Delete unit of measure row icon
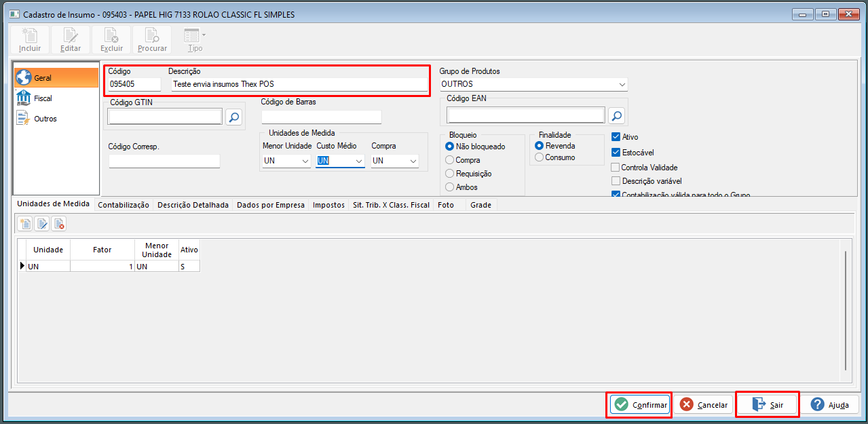Viewport: 868px width, 424px height. [58, 224]
